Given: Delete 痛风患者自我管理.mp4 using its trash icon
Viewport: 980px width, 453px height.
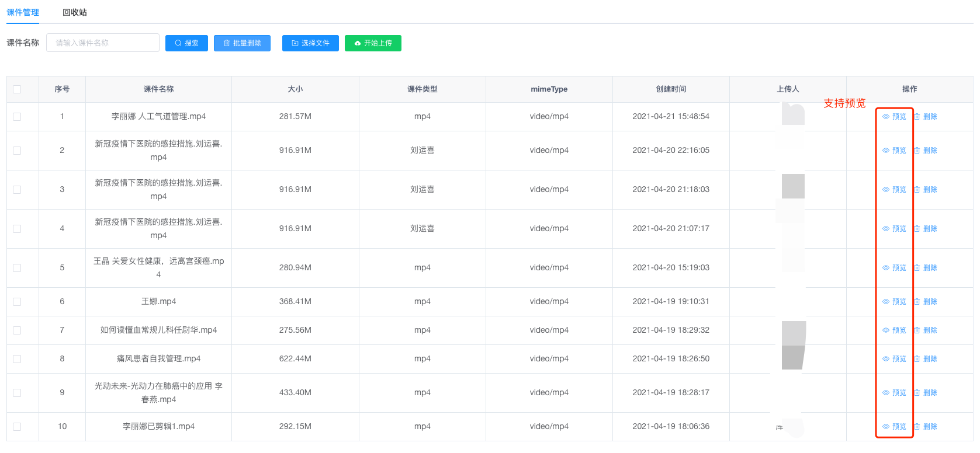Looking at the screenshot, I should 917,359.
